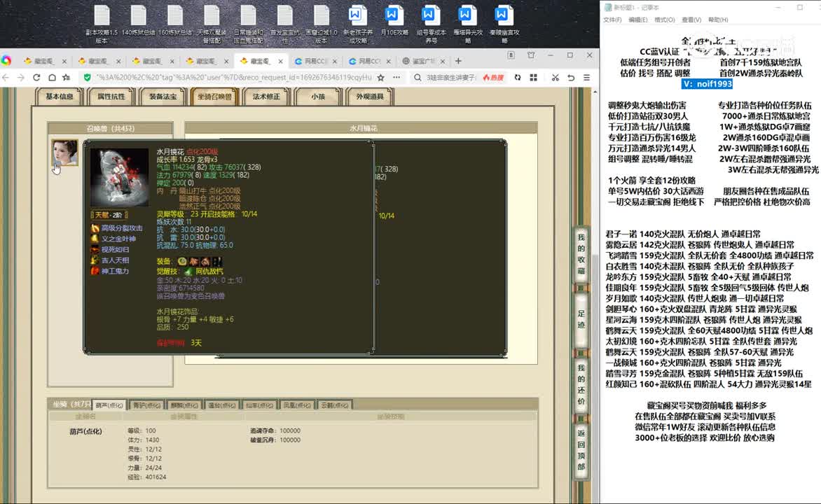
Task: Open the 副本攻略1.5版本 desktop file
Action: 102,24
